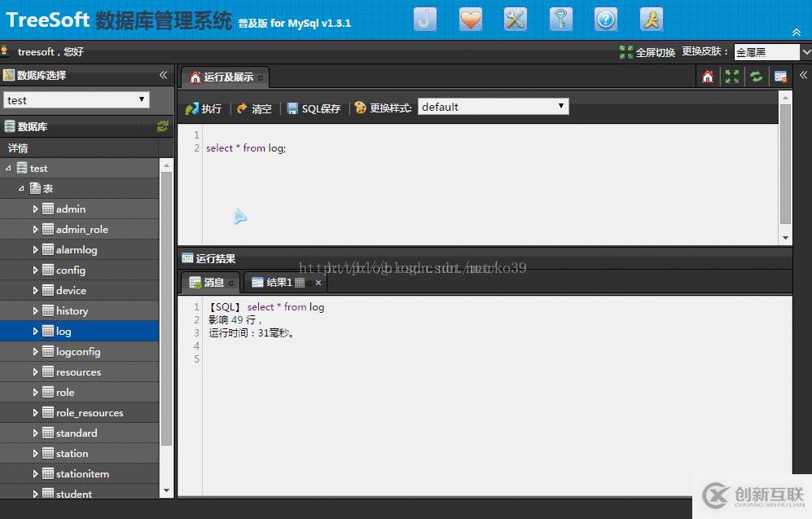The height and width of the screenshot is (519, 812).
Task: Select the station table
Action: (x=80, y=453)
